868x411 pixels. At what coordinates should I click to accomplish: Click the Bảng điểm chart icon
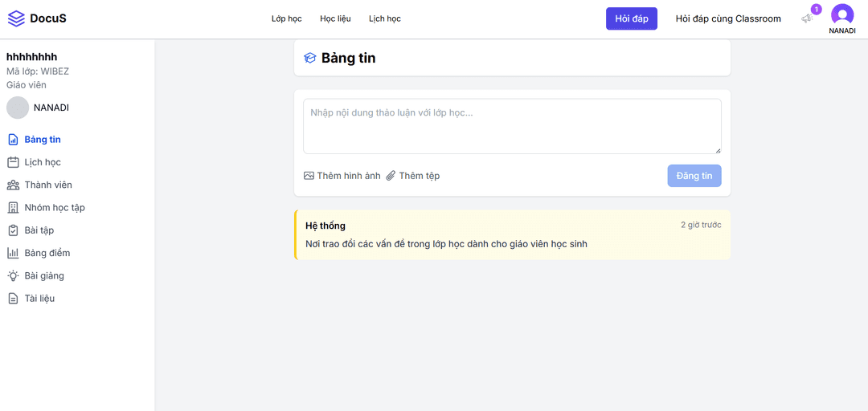pos(13,253)
